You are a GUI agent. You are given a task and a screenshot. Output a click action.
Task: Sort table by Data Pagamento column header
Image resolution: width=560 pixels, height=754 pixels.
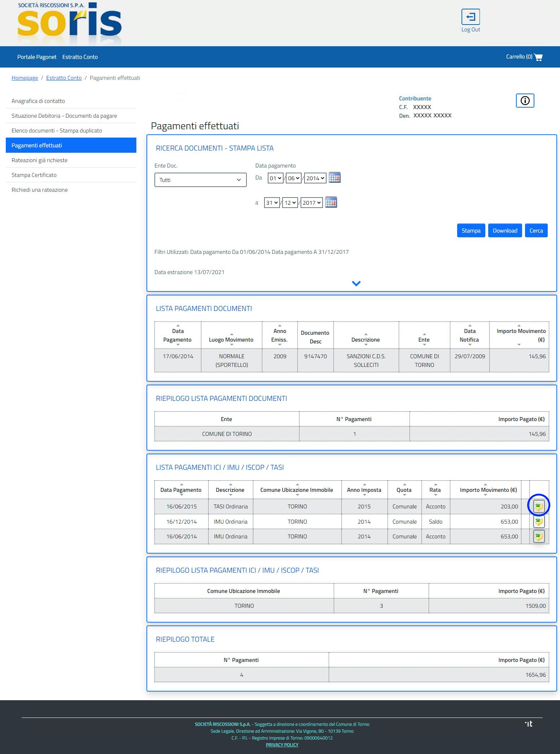(x=178, y=335)
